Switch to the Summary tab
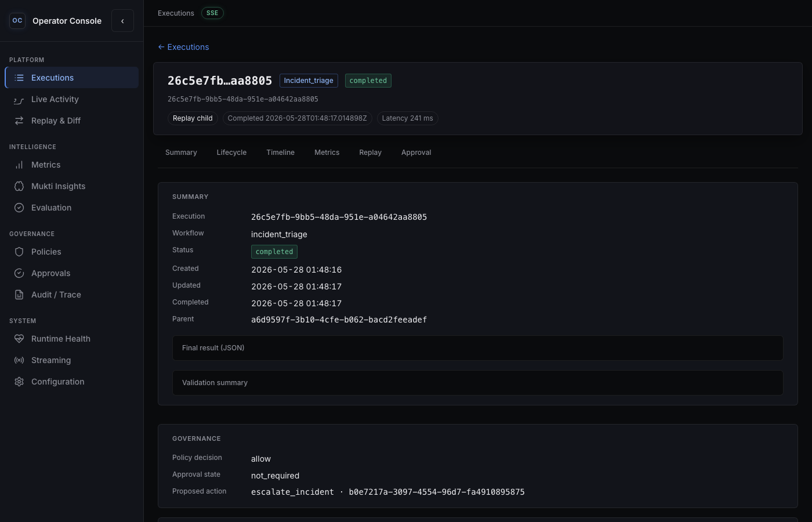Viewport: 812px width, 522px height. pyautogui.click(x=181, y=153)
